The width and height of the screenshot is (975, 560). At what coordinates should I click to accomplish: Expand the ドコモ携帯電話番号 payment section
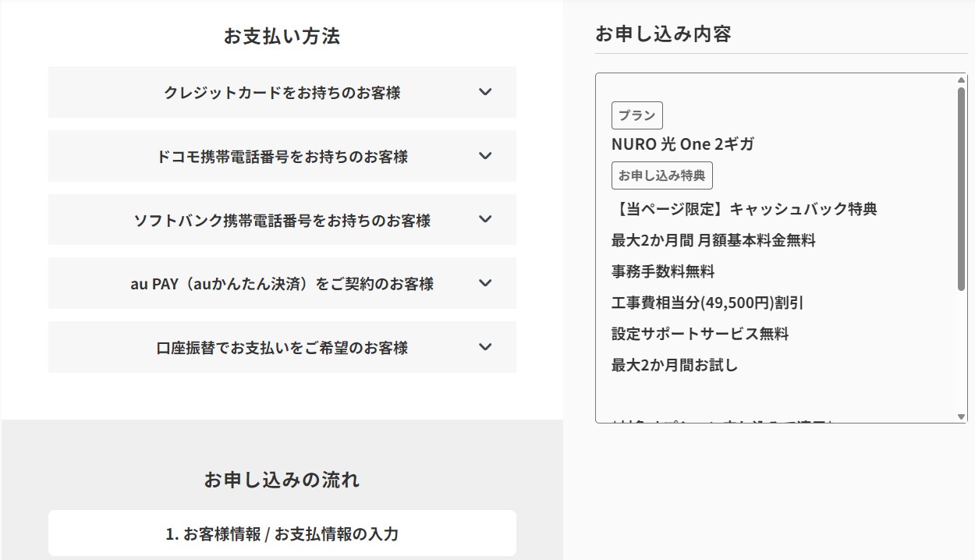tap(282, 155)
